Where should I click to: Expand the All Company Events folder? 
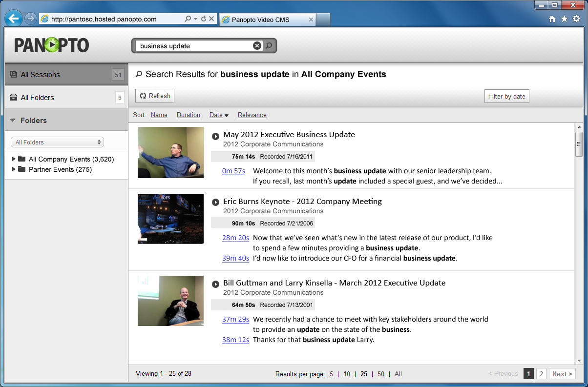pyautogui.click(x=14, y=159)
